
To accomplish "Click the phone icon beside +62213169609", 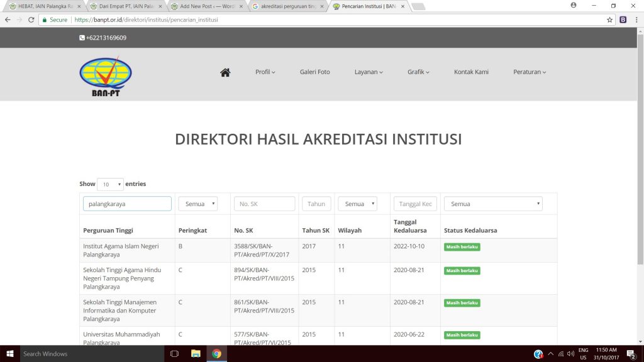I will click(82, 38).
